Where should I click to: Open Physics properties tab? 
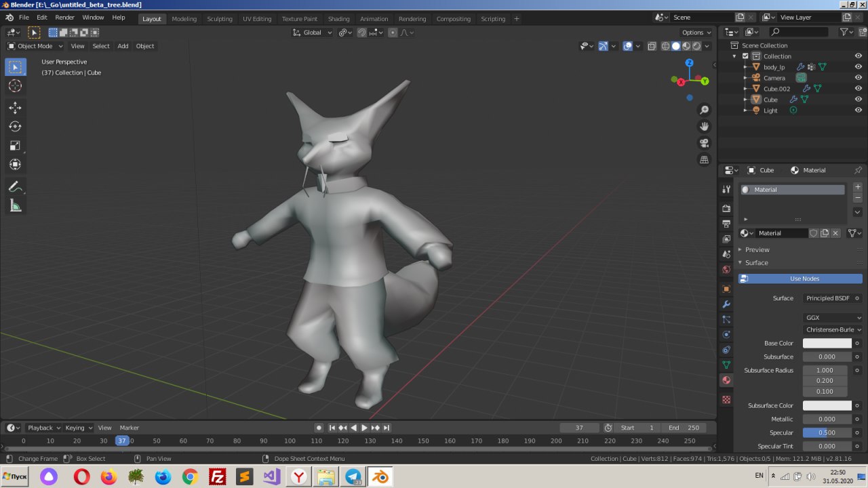(726, 335)
